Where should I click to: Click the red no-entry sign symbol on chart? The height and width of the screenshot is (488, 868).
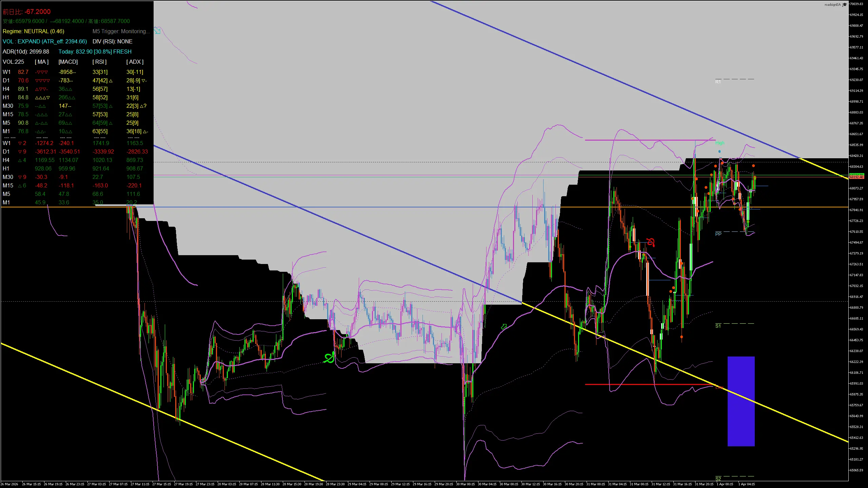pos(651,241)
